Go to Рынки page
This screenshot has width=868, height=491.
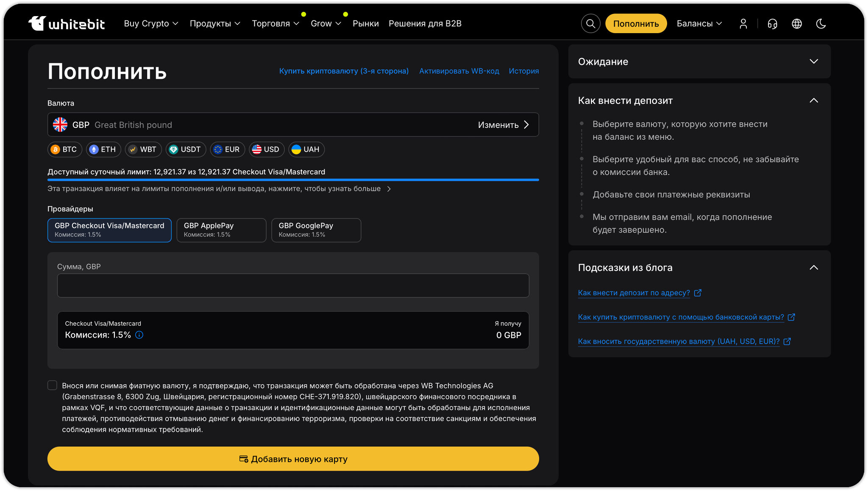pos(366,24)
